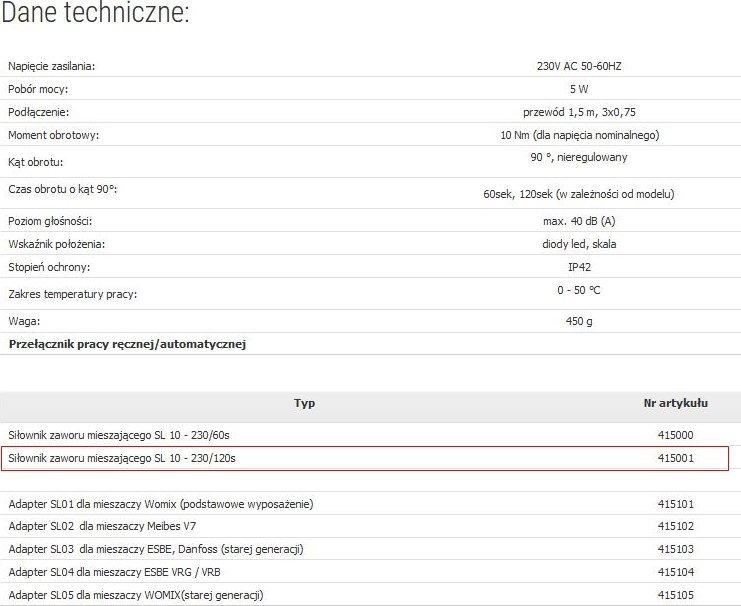Click article number 415105
The image size is (741, 606).
(x=675, y=594)
